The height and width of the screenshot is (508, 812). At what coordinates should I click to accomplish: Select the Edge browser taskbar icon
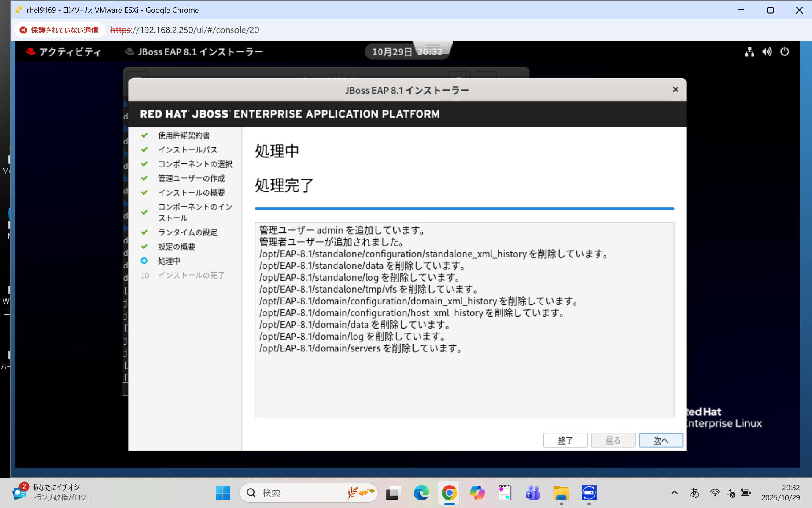421,492
